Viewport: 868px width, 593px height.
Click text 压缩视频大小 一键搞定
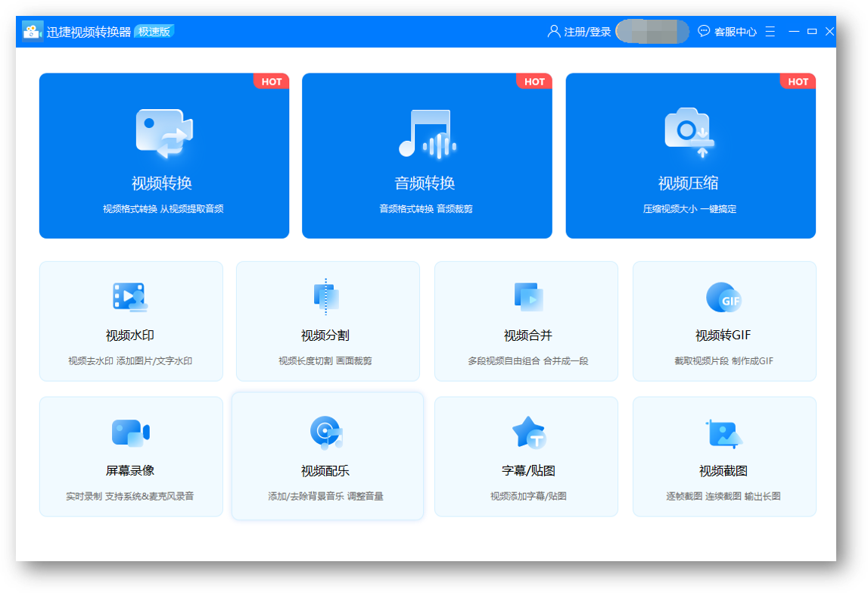[689, 209]
